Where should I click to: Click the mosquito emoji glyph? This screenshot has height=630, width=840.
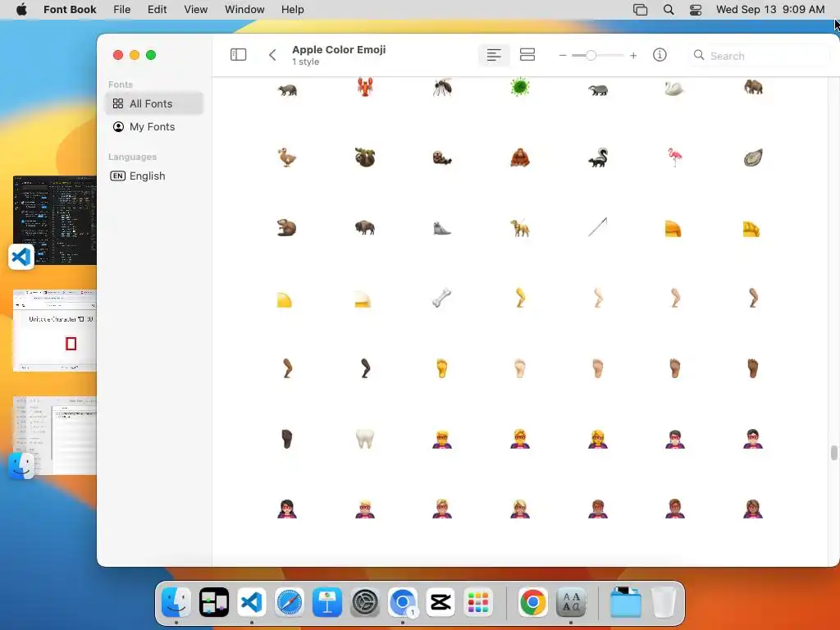pyautogui.click(x=442, y=87)
